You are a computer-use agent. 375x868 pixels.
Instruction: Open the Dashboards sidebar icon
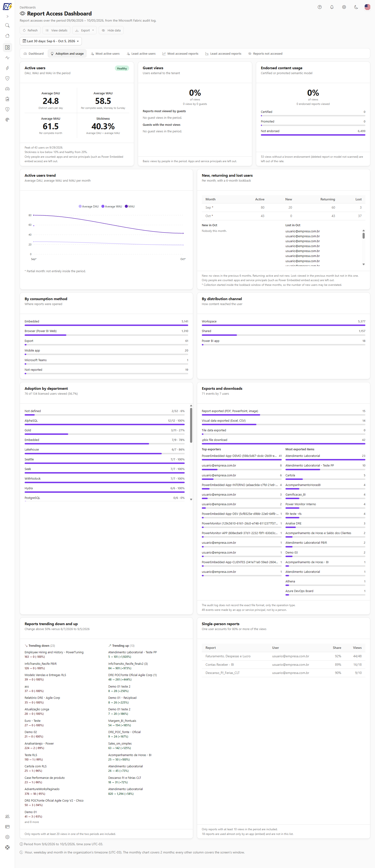pyautogui.click(x=7, y=47)
